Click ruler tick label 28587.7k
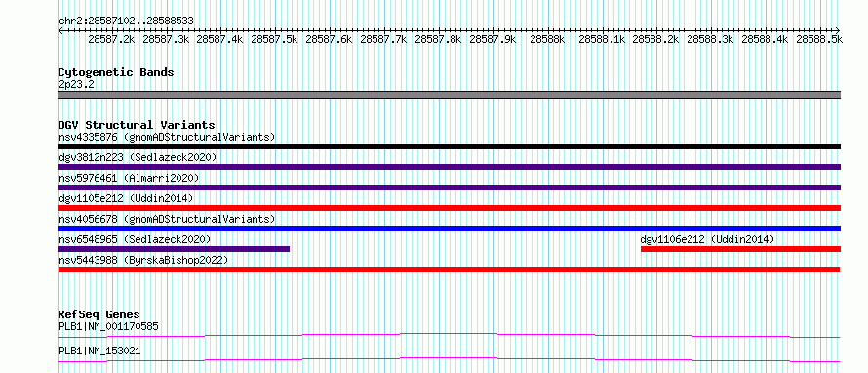The height and width of the screenshot is (373, 868). tap(383, 39)
